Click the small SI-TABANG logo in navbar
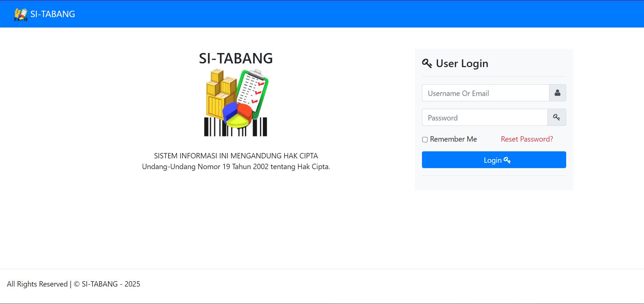This screenshot has height=304, width=644. (x=21, y=14)
